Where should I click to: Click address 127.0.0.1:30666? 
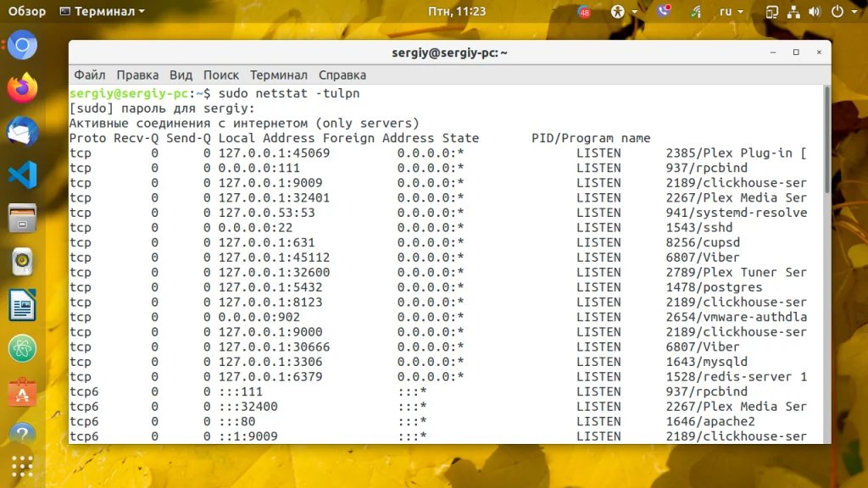(274, 347)
